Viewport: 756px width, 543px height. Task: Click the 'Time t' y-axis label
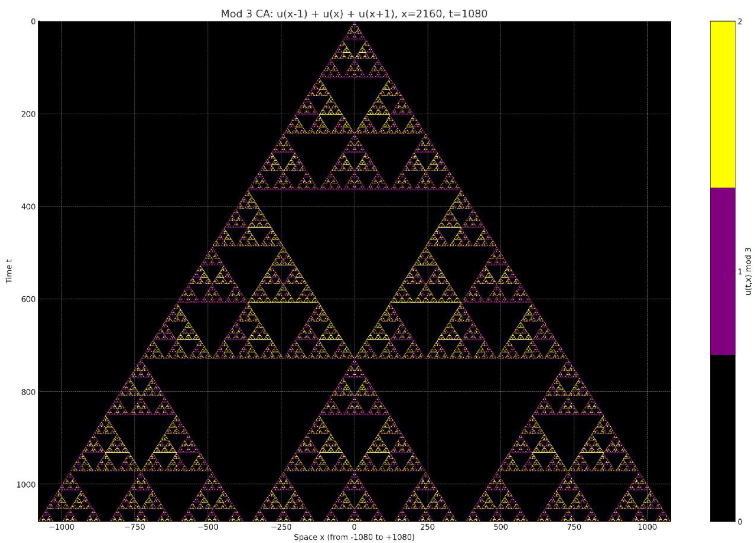(x=9, y=271)
